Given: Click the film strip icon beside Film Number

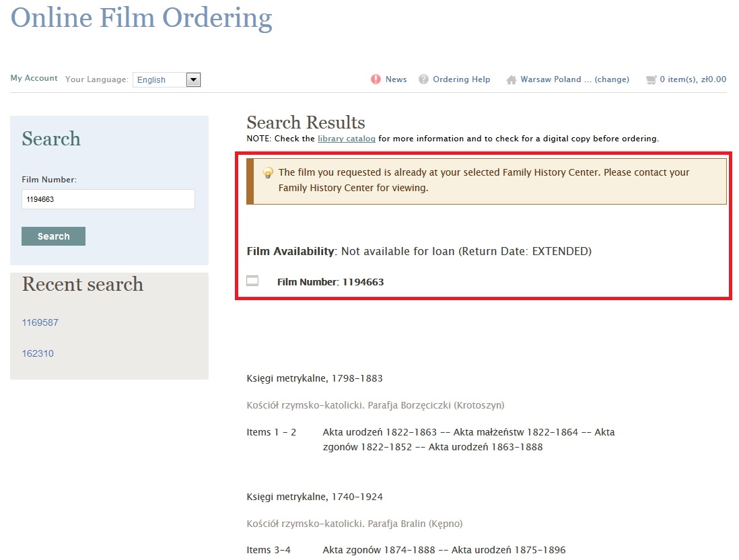Looking at the screenshot, I should (x=253, y=281).
